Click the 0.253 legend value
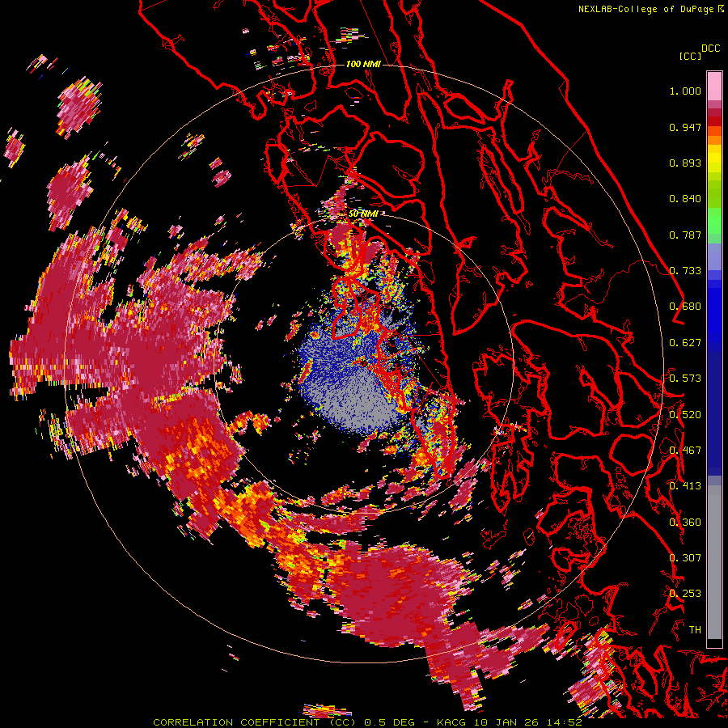The image size is (728, 728). (x=685, y=594)
